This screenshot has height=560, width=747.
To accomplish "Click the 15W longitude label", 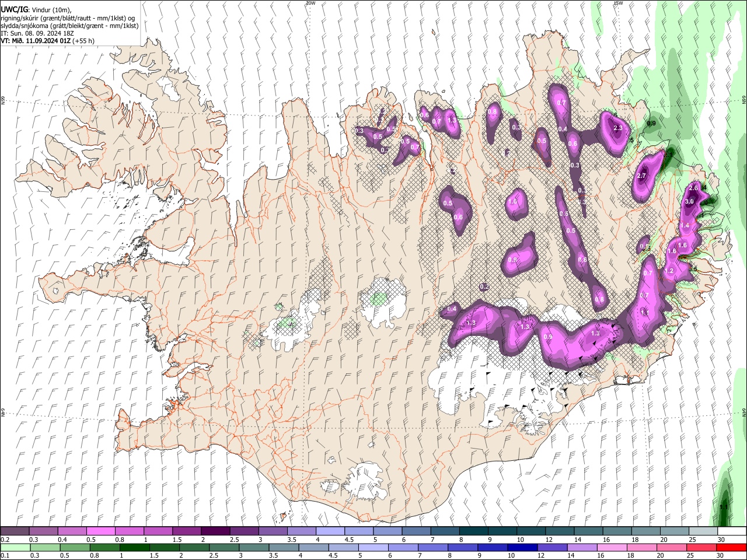I will coord(619,3).
